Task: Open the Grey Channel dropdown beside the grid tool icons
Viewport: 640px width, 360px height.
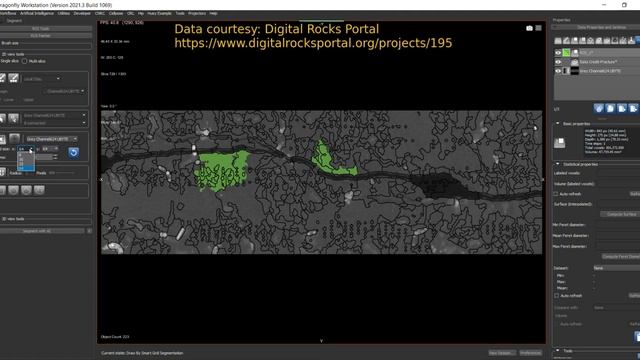Action: (51, 139)
